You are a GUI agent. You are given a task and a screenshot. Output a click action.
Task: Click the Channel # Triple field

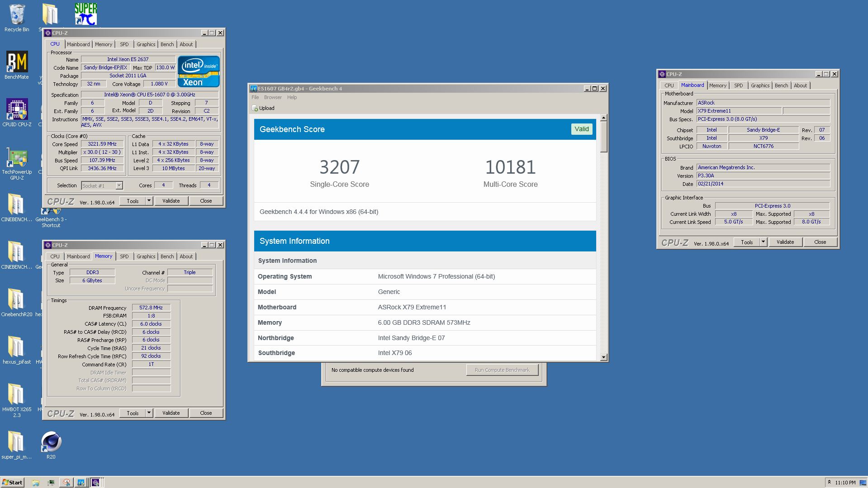tap(190, 272)
